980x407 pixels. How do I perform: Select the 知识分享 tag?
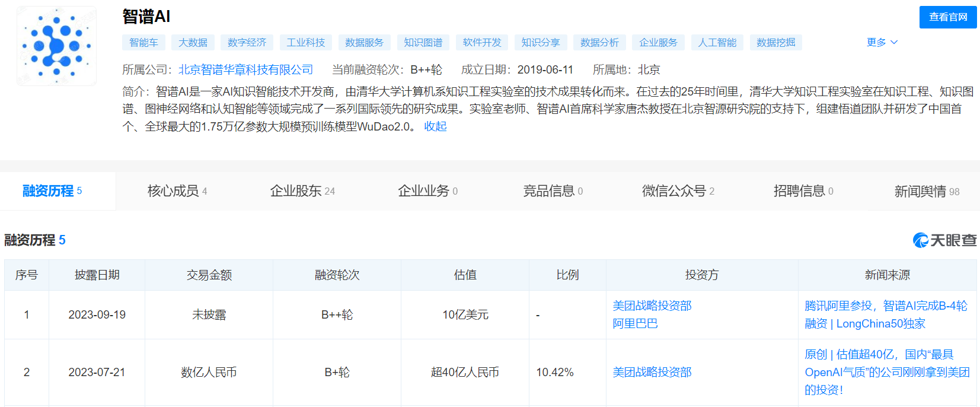click(x=540, y=42)
